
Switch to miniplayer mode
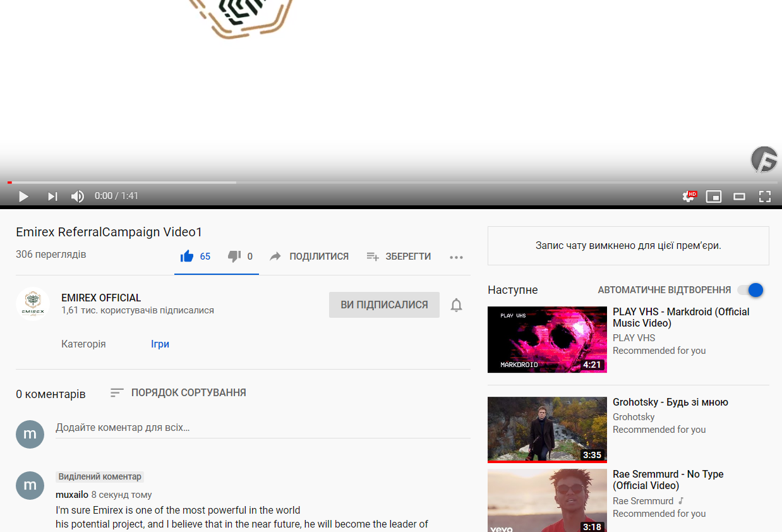tap(714, 196)
